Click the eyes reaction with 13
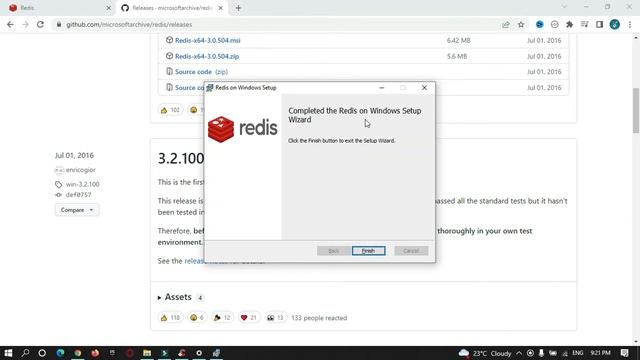 (275, 318)
